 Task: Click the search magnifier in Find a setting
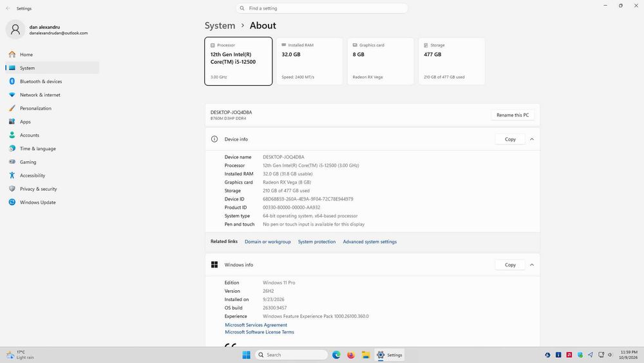(x=242, y=8)
